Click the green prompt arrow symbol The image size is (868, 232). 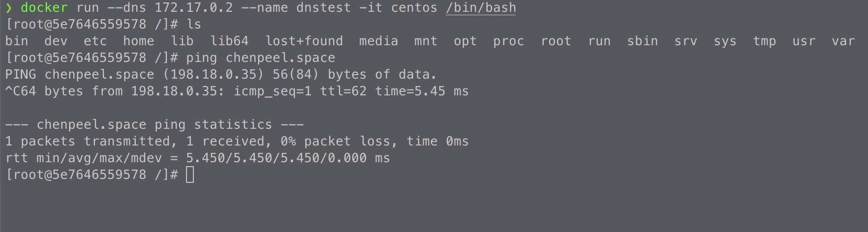9,8
